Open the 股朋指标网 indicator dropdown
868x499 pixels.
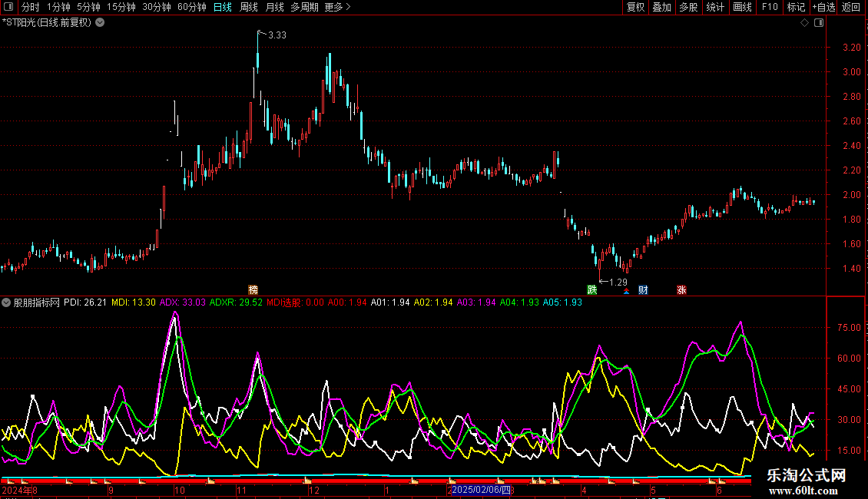[6, 302]
